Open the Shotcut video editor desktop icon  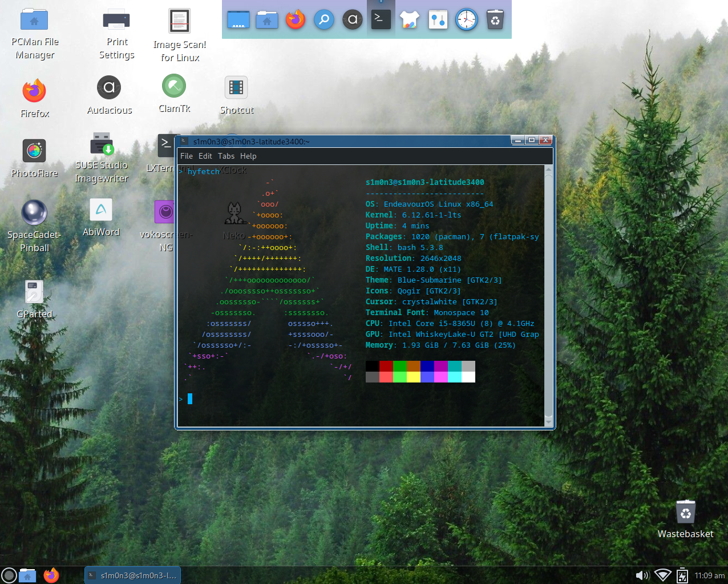click(236, 88)
